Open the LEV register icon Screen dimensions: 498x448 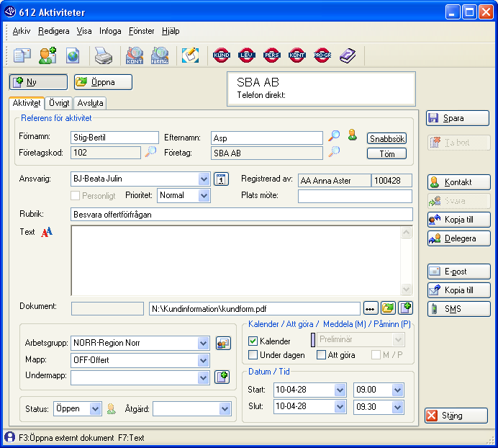246,55
